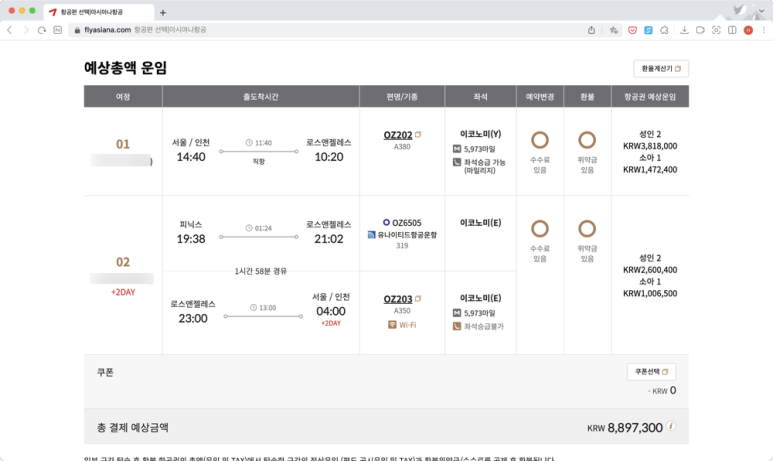Open the blue S extension
The height and width of the screenshot is (461, 773).
coord(648,30)
